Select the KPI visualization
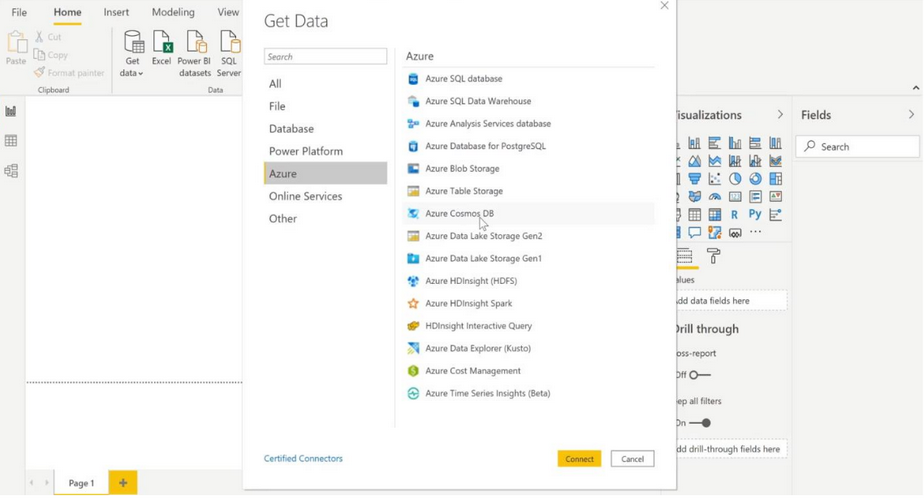Screen dimensions: 924x498 tap(776, 197)
